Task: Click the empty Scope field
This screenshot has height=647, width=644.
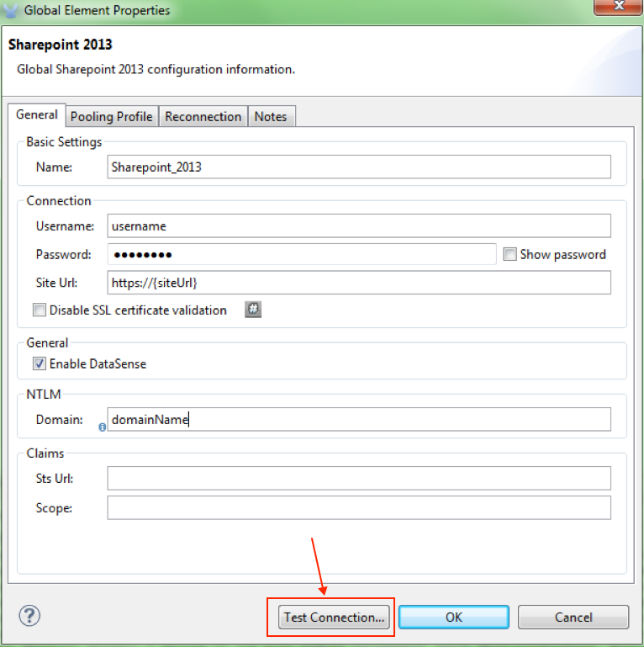Action: point(359,507)
